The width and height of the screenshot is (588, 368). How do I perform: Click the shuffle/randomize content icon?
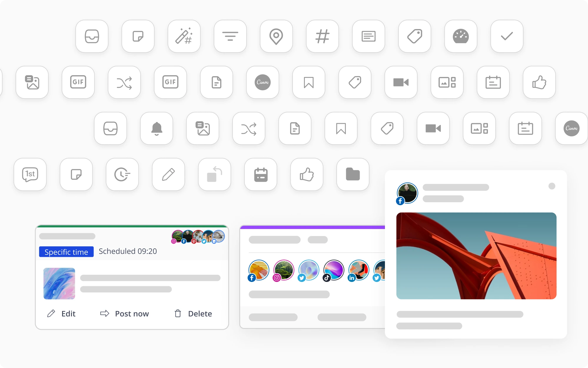click(x=124, y=82)
